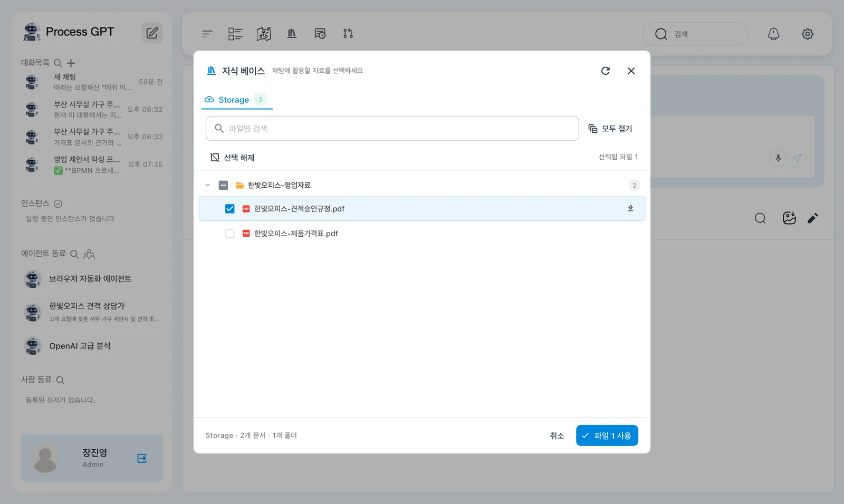Click the pencil edit icon at the right
Viewport: 844px width, 504px height.
(x=813, y=218)
